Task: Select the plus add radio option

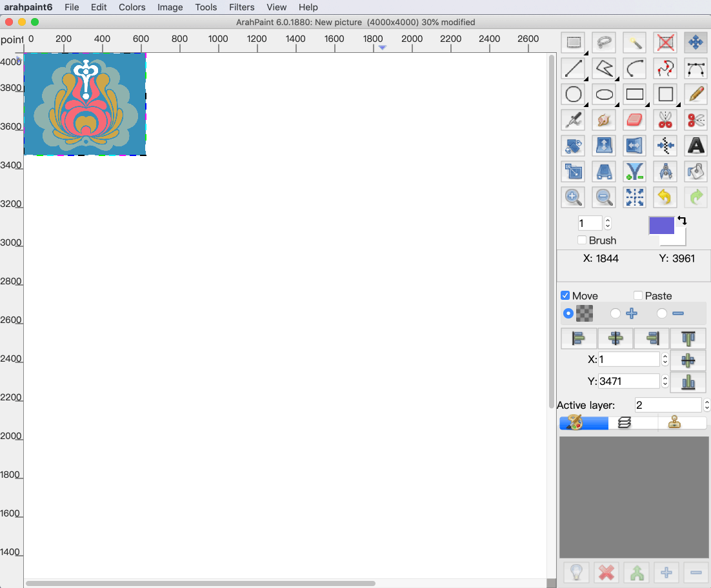Action: coord(616,313)
